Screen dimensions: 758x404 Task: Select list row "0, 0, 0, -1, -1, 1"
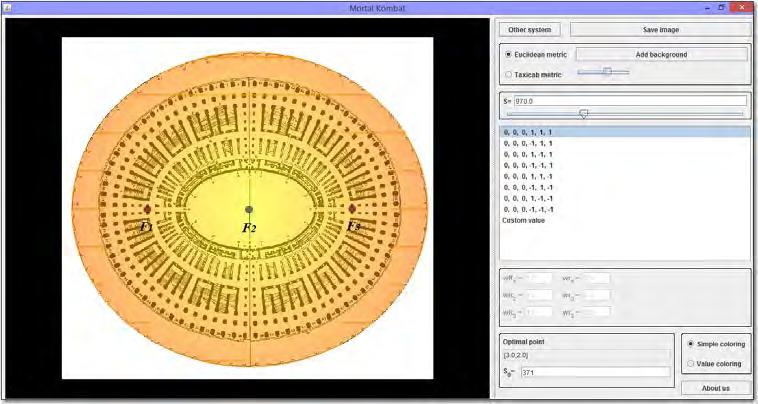625,165
